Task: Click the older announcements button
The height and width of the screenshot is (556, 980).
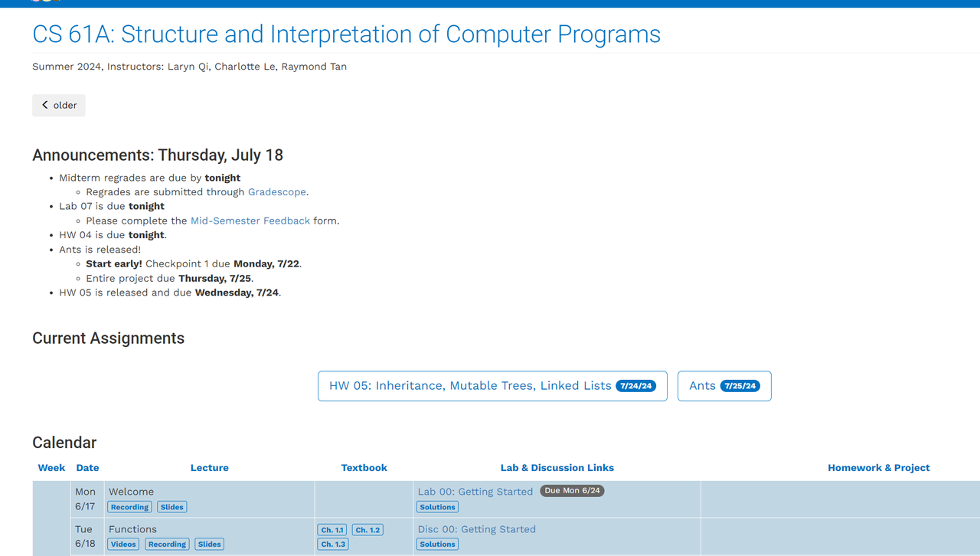Action: [x=59, y=105]
